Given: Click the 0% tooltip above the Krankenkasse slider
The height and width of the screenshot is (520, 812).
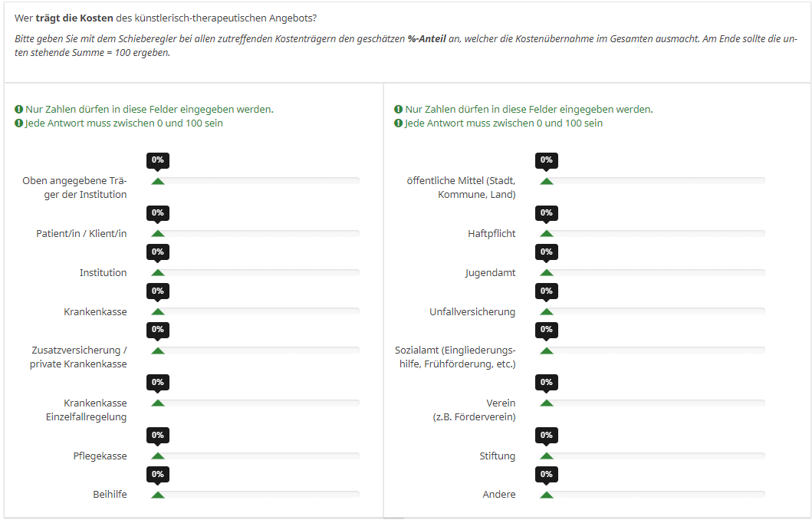Looking at the screenshot, I should (x=158, y=291).
